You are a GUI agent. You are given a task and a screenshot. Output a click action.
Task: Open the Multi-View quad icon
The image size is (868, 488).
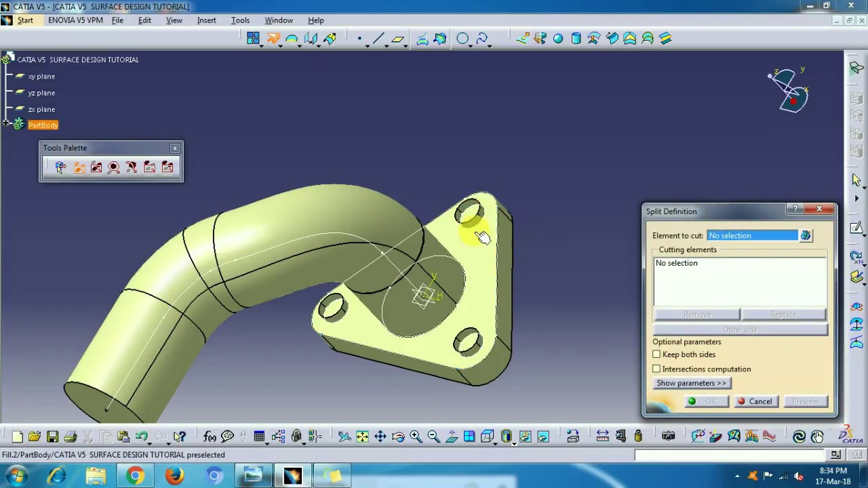[x=469, y=437]
